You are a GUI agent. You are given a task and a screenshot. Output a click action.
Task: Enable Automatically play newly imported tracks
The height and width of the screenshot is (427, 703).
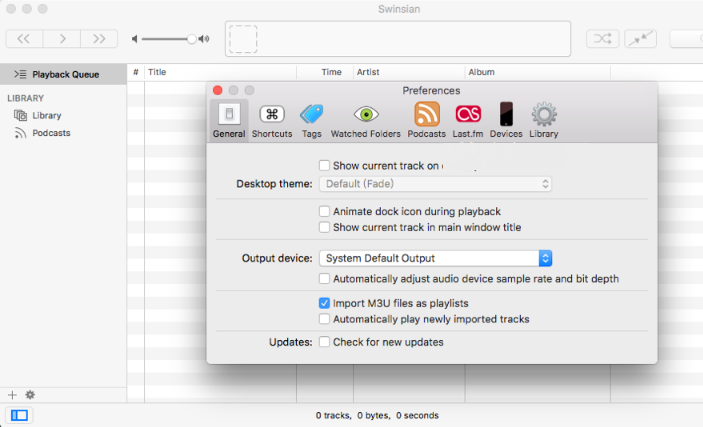[x=324, y=319]
